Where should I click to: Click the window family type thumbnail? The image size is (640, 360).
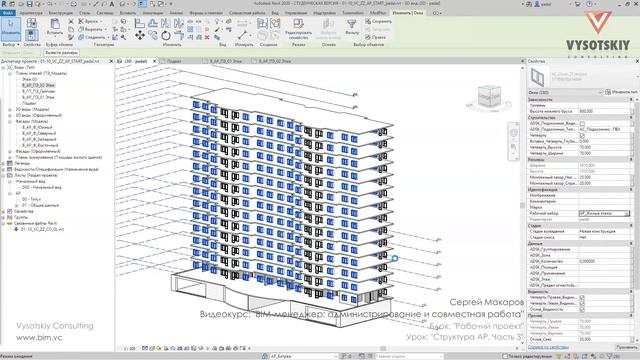538,77
